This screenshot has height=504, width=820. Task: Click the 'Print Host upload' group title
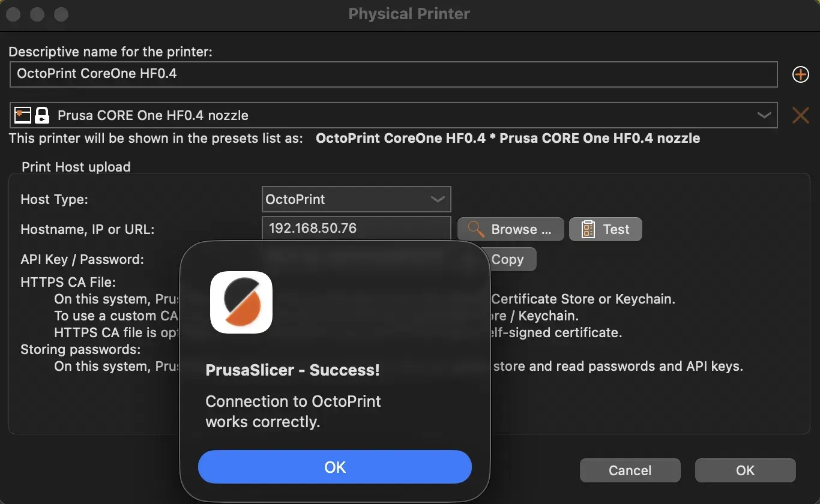coord(76,167)
